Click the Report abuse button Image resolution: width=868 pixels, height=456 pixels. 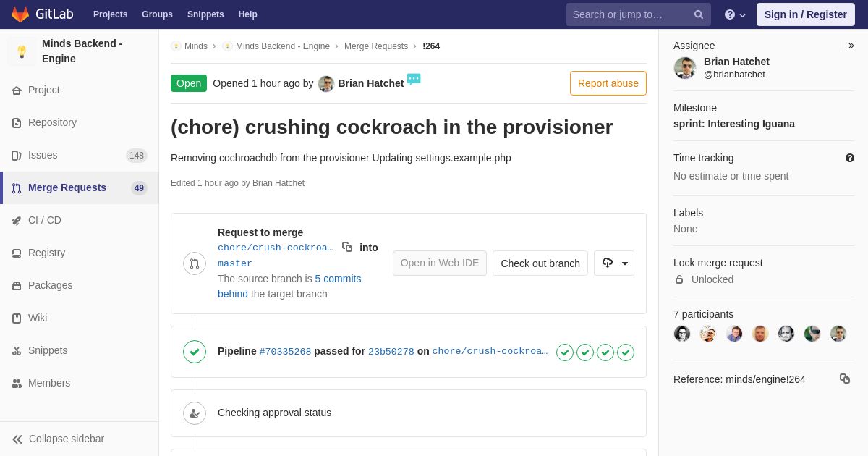coord(608,83)
